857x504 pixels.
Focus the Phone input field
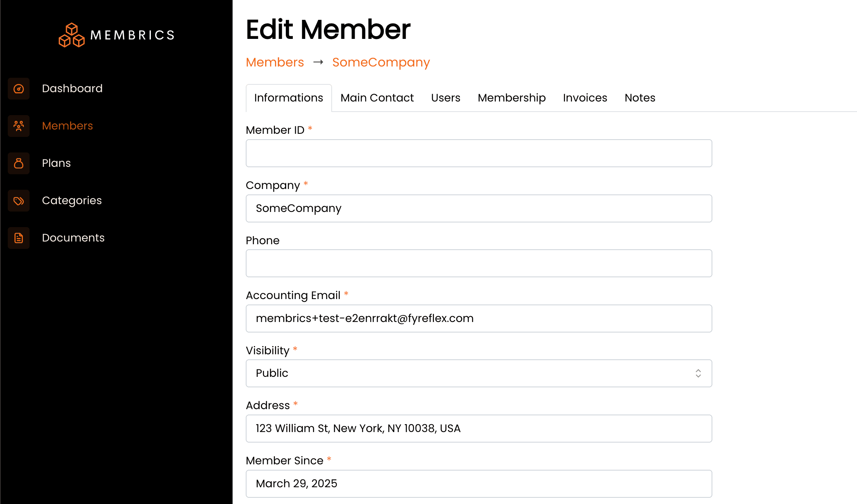[x=478, y=263]
